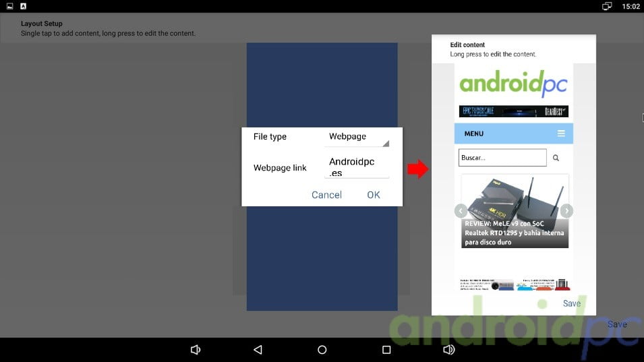Click the androidpc logo on webpage preview
644x362 pixels.
click(x=513, y=84)
